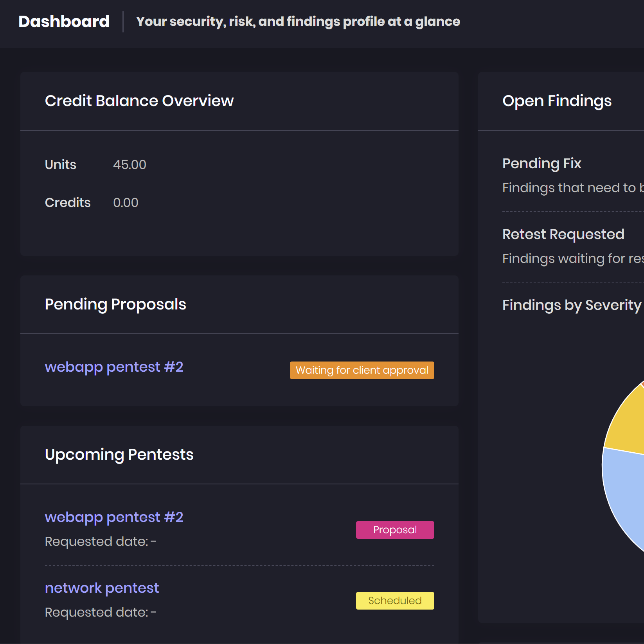Open webapp pentest #2 under Upcoming Pentests
The image size is (644, 644).
pos(114,517)
